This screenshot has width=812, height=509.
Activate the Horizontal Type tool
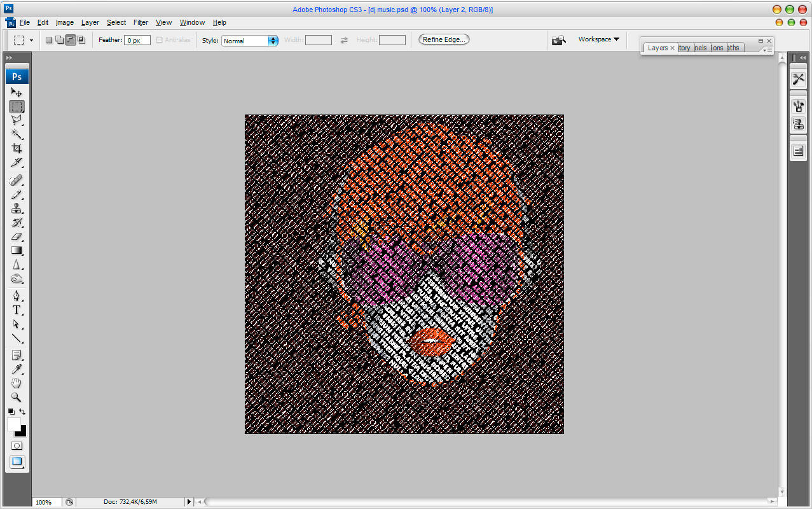(x=17, y=310)
